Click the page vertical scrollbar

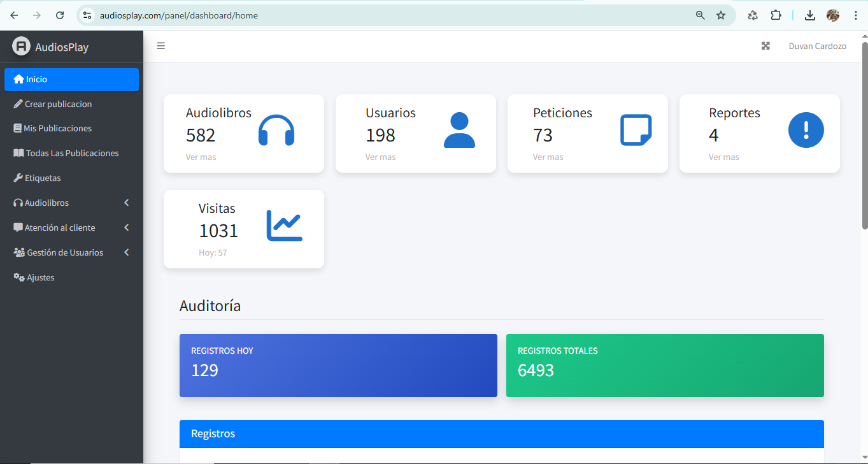tap(864, 134)
